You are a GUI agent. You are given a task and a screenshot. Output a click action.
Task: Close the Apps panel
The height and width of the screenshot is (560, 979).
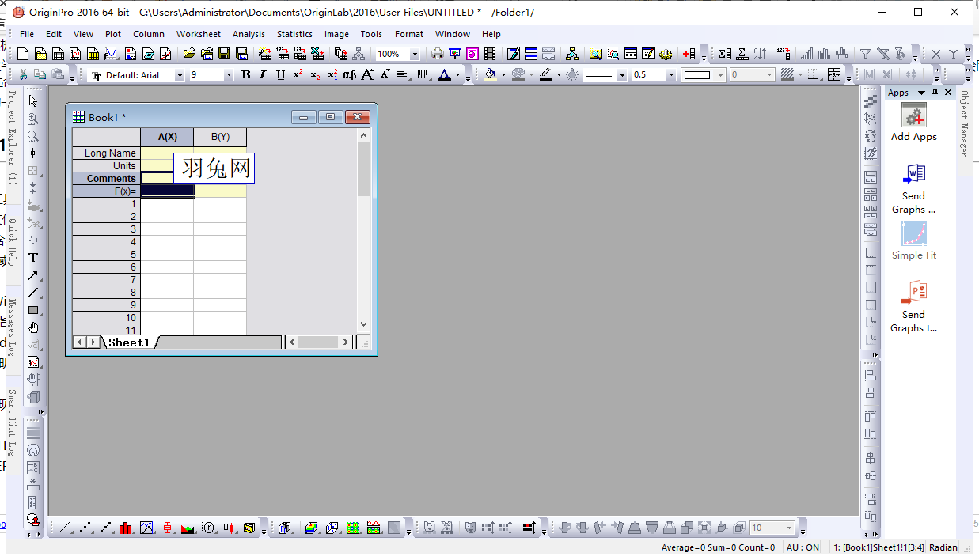coord(948,93)
